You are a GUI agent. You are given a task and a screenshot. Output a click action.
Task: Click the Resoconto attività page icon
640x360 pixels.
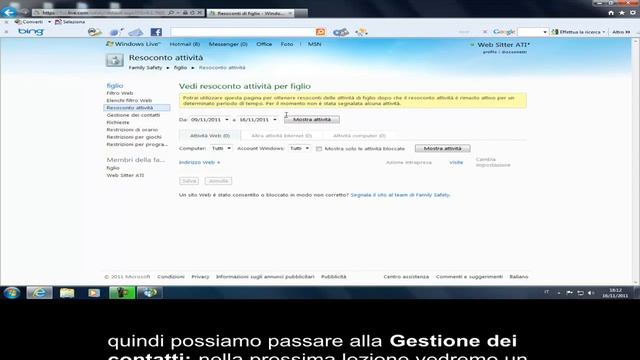coord(114,60)
